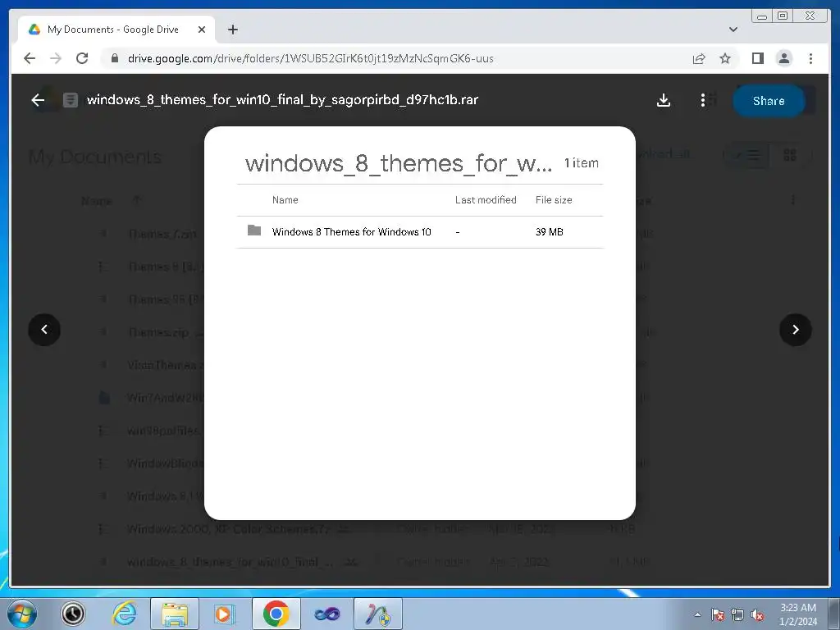Viewport: 840px width, 630px height.
Task: Open Windows 8 Themes for Windows 10 folder
Action: [420, 232]
